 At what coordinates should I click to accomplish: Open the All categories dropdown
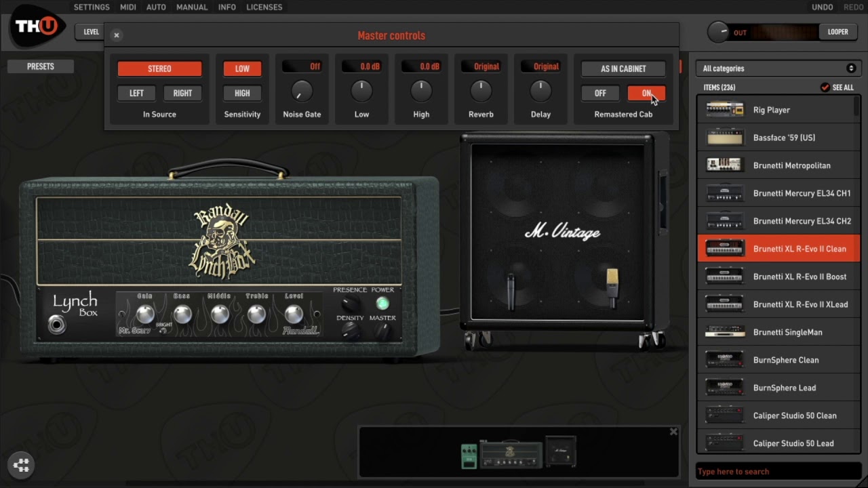tap(778, 68)
